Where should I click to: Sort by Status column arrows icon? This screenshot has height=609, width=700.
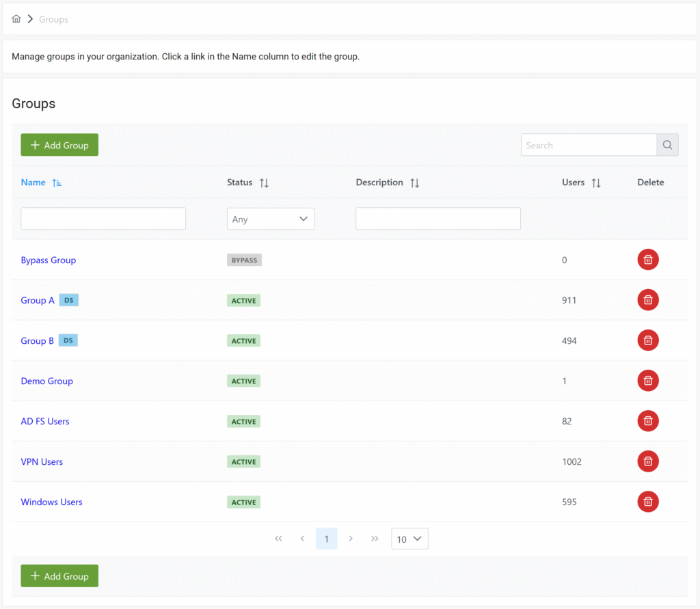264,183
